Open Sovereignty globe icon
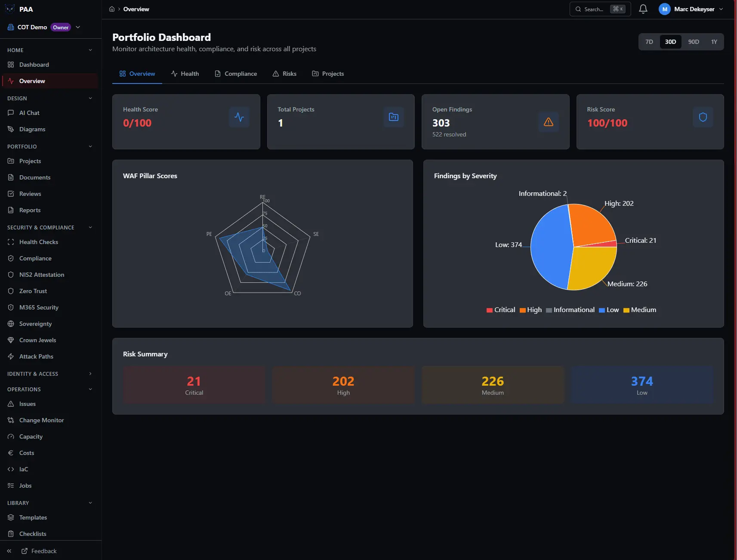The height and width of the screenshot is (560, 737). (x=11, y=324)
